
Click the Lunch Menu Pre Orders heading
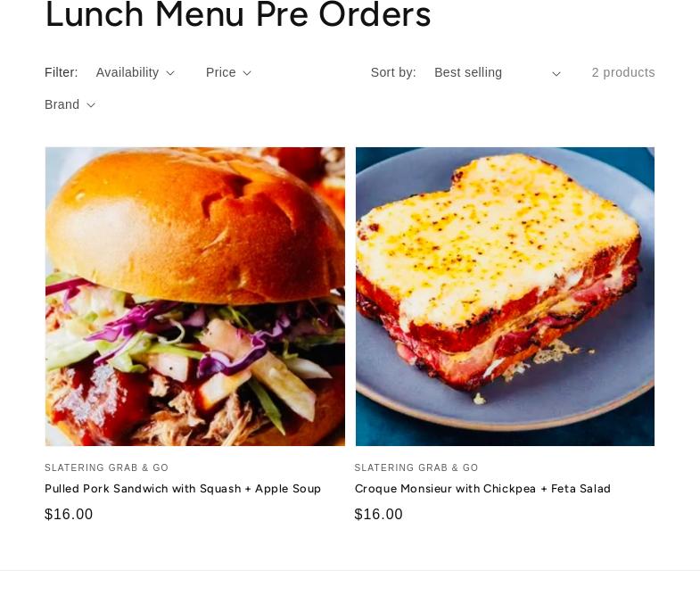pyautogui.click(x=238, y=14)
